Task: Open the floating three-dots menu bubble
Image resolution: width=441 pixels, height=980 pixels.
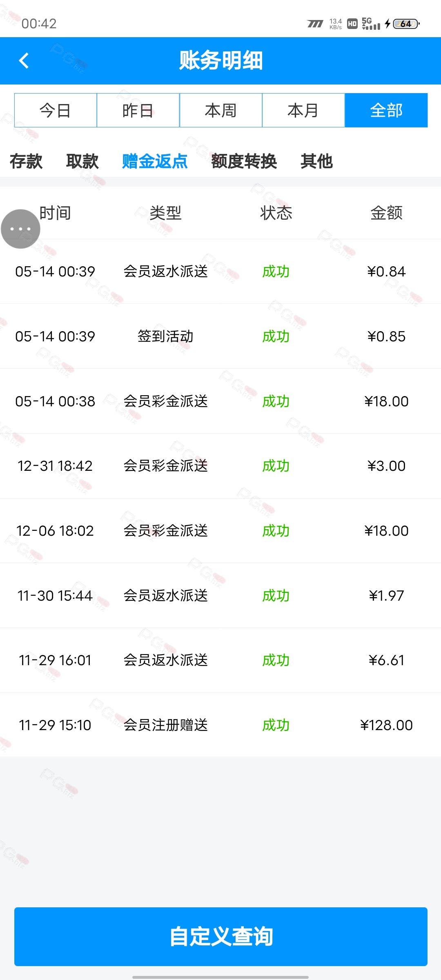Action: 20,229
